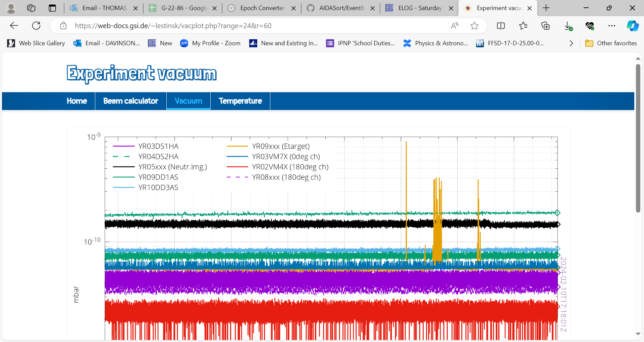
Task: Open Email - DAVINSON bookmark
Action: point(107,43)
